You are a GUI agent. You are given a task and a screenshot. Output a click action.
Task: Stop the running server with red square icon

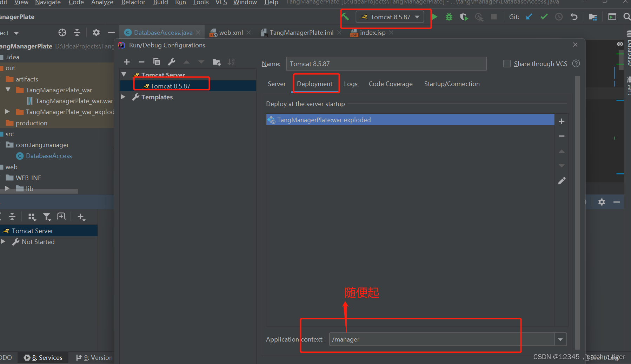(x=494, y=16)
